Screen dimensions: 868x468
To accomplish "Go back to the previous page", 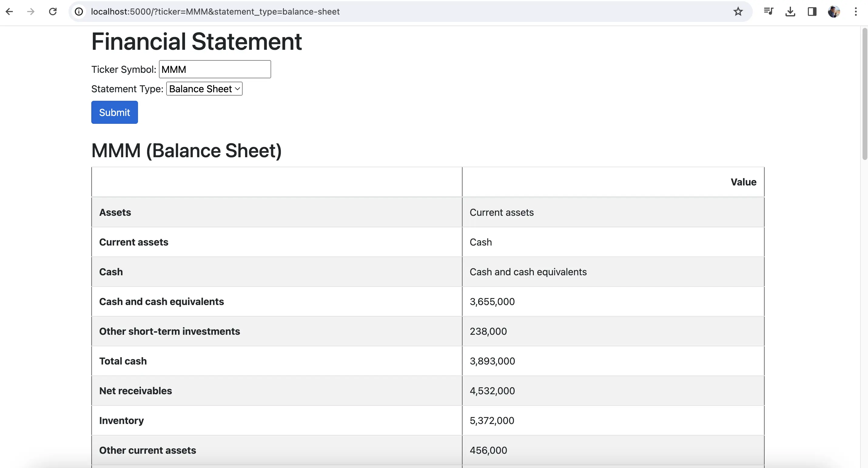I will pyautogui.click(x=9, y=12).
